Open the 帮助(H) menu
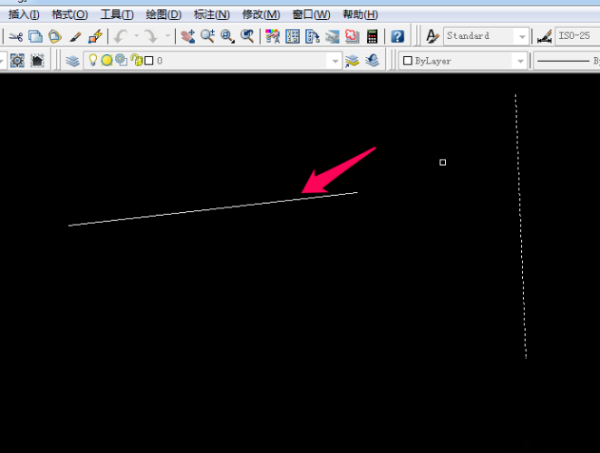The image size is (600, 453). pos(360,15)
